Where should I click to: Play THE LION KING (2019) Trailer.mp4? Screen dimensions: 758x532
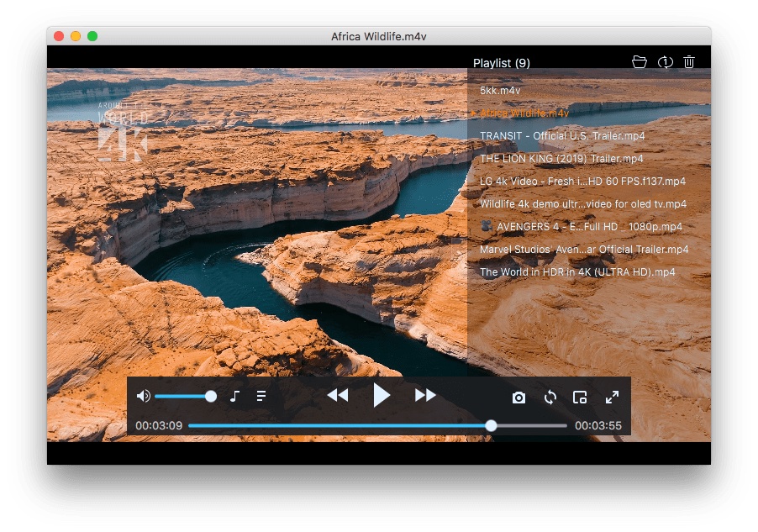pos(561,159)
